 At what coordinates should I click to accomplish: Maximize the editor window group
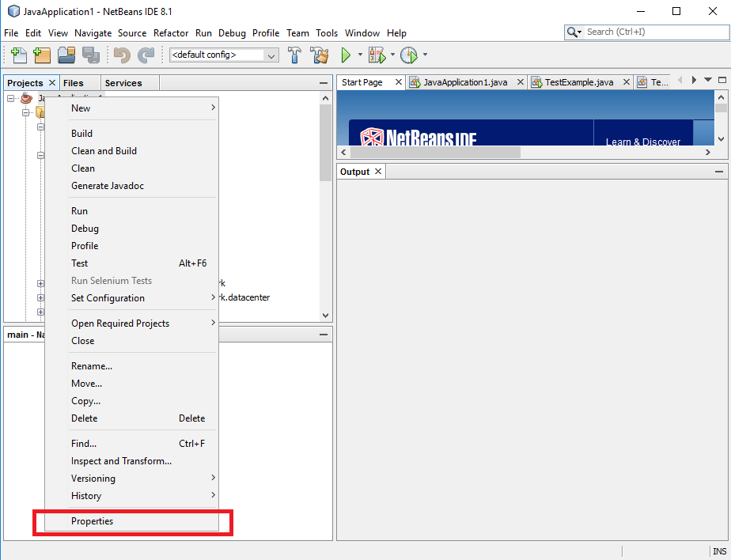coord(722,80)
